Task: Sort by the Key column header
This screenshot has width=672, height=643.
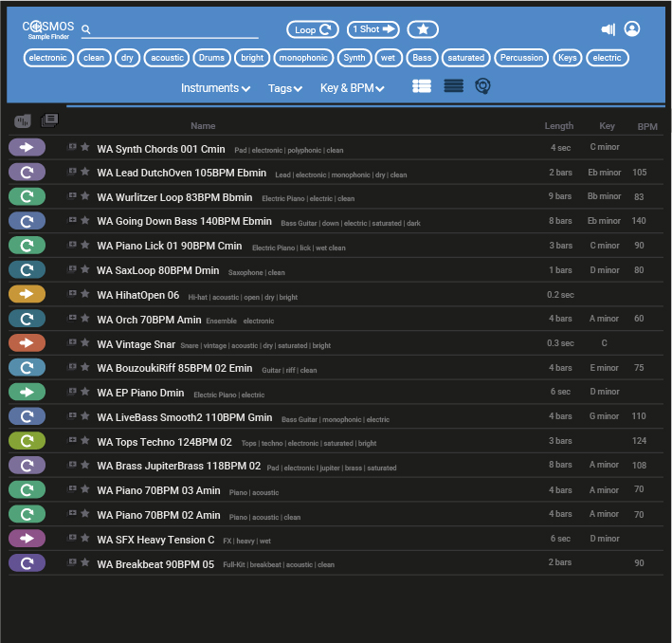Action: point(607,126)
